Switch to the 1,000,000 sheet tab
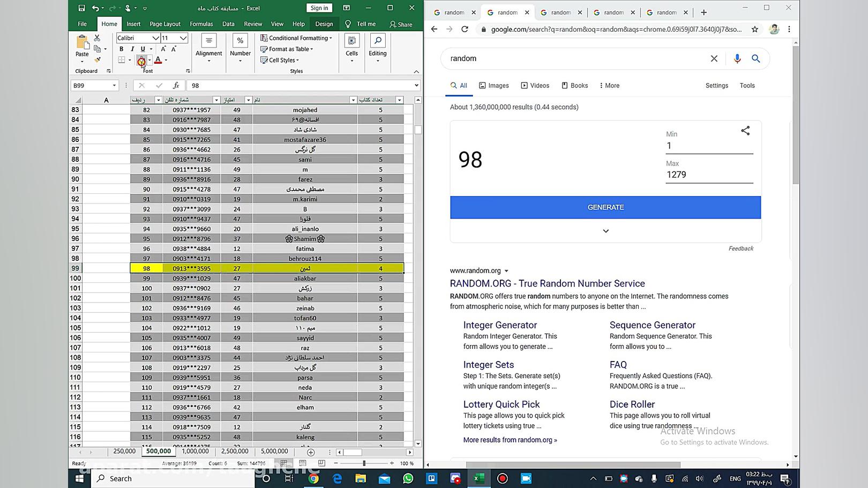The width and height of the screenshot is (868, 488). click(x=195, y=452)
